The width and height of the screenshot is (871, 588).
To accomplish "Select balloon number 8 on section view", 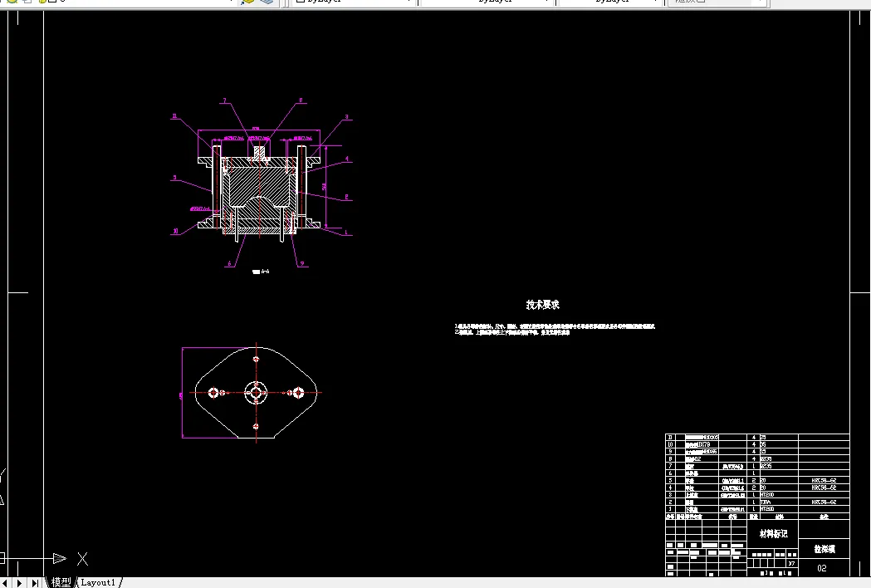I will (x=301, y=100).
